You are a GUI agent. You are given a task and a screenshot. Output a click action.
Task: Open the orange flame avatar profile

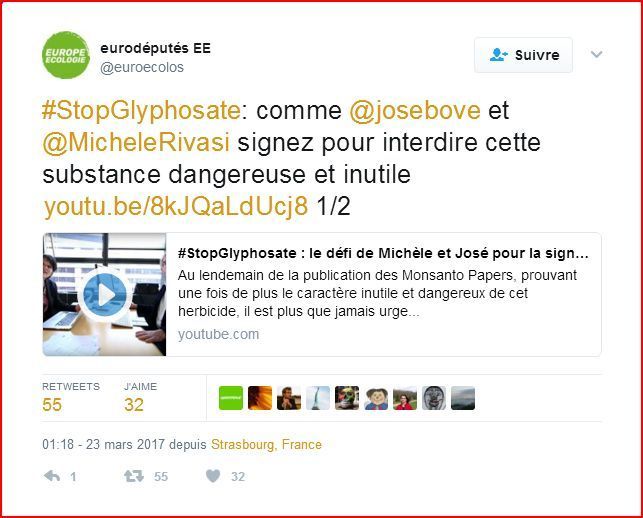point(260,398)
